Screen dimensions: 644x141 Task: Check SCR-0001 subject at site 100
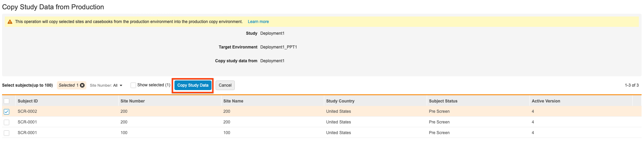7,133
